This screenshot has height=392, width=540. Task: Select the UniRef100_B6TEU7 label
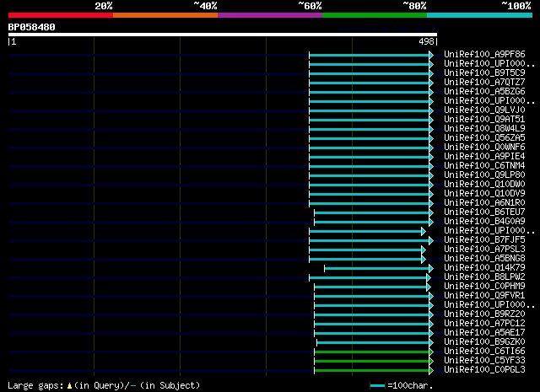484,212
